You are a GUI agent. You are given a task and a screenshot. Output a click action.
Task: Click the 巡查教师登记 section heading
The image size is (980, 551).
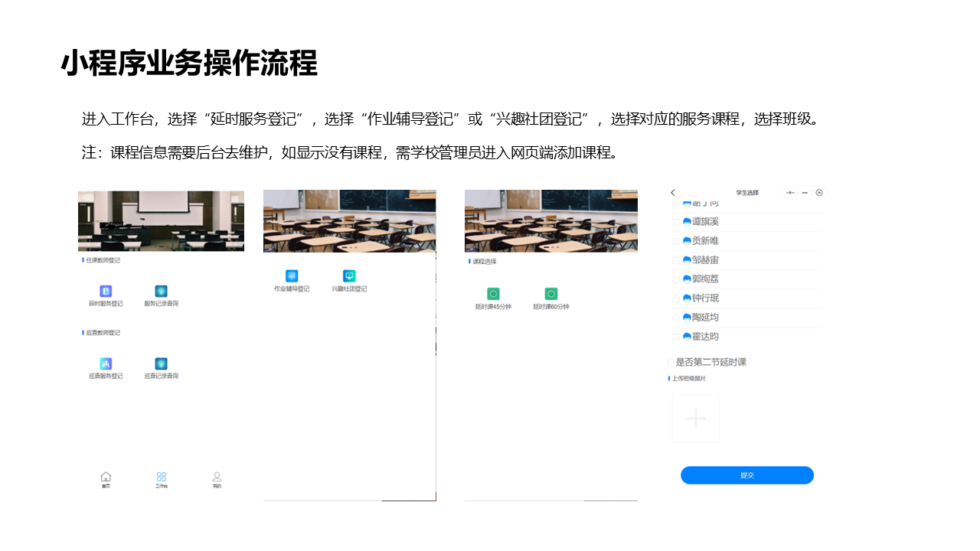click(103, 333)
